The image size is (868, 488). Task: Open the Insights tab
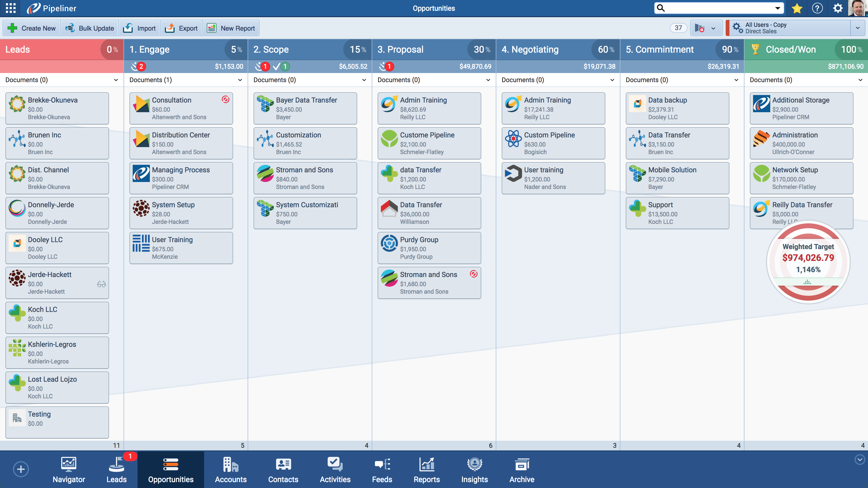pos(475,469)
